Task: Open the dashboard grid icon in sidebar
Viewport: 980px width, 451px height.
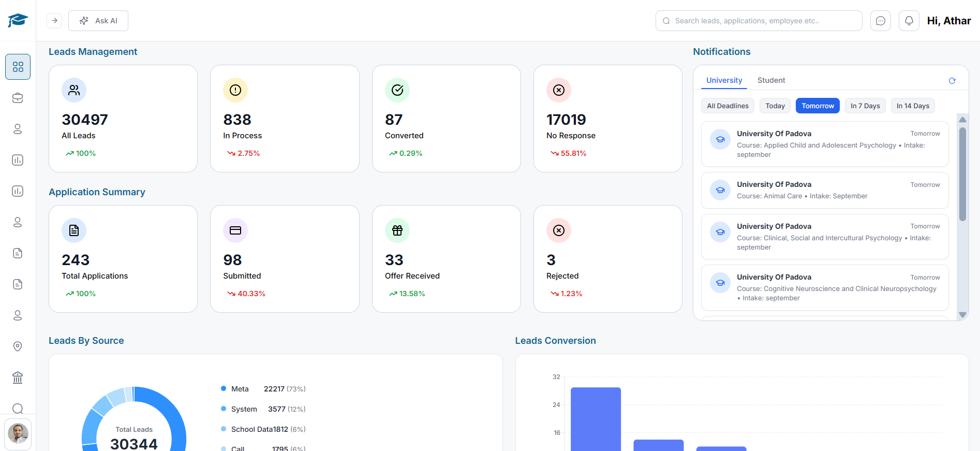Action: click(x=18, y=67)
